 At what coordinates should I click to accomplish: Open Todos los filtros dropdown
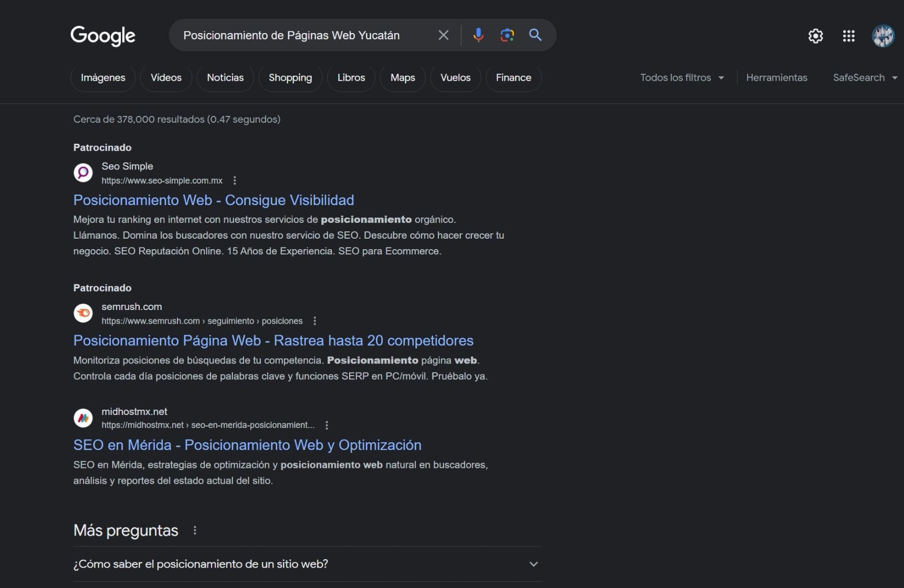pos(682,78)
